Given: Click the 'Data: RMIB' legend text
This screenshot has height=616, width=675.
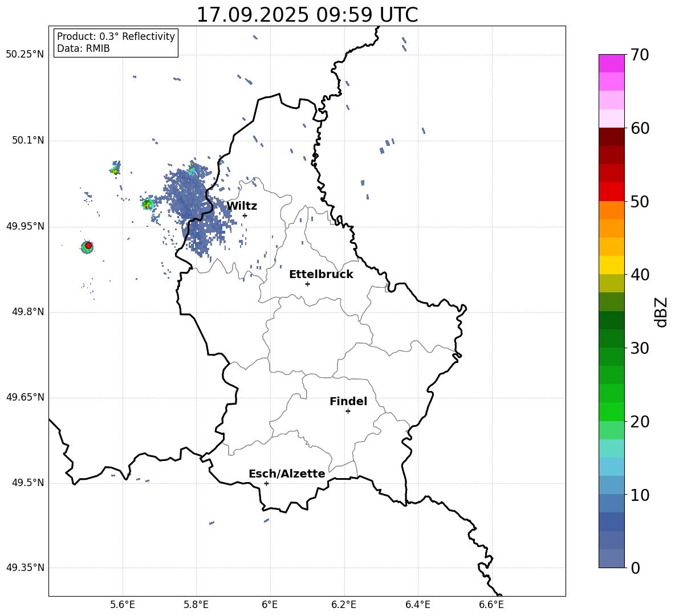Looking at the screenshot, I should [83, 48].
